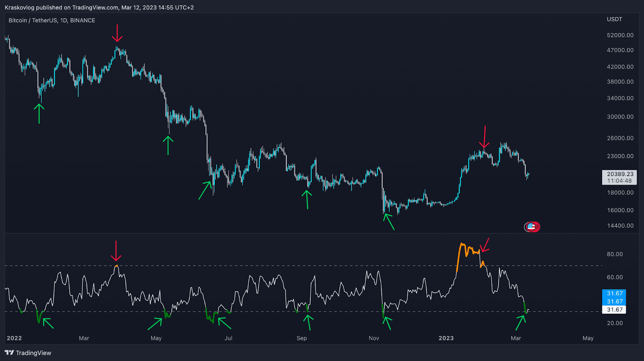Click the Kraskovlog published on TradingView.com header
This screenshot has width=644, height=361.
tap(99, 8)
